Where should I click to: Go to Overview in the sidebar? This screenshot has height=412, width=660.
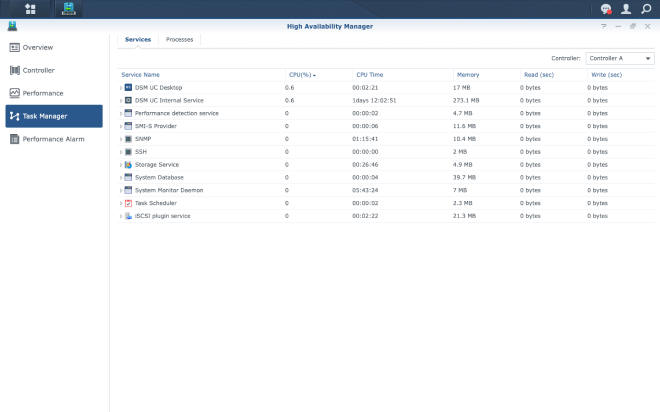point(38,48)
